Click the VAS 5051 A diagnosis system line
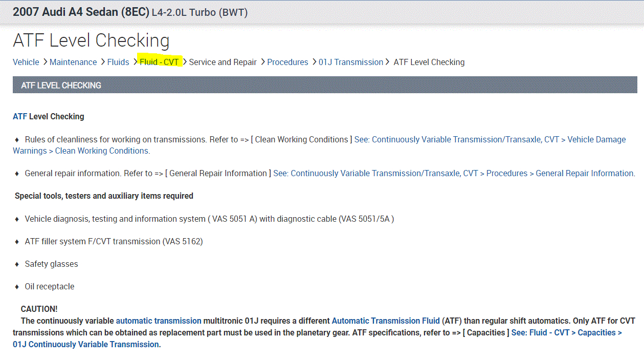The image size is (644, 359). tap(209, 219)
